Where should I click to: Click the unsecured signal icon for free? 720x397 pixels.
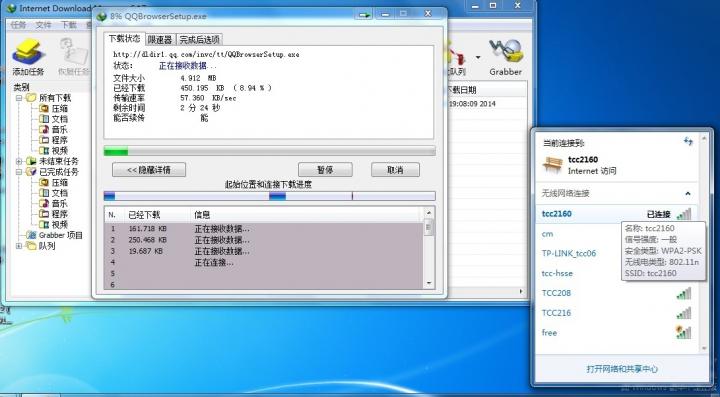click(684, 332)
